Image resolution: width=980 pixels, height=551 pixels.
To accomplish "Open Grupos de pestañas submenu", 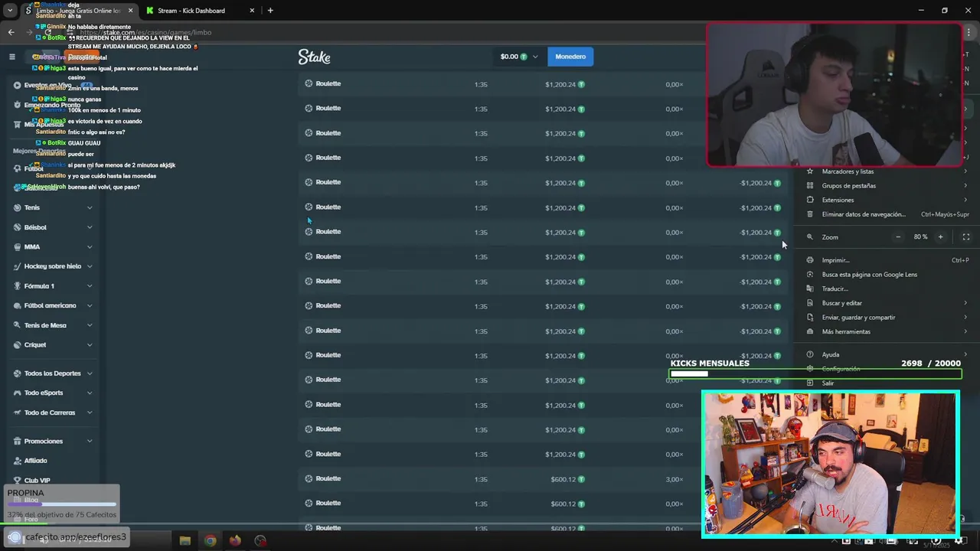I will coord(888,186).
